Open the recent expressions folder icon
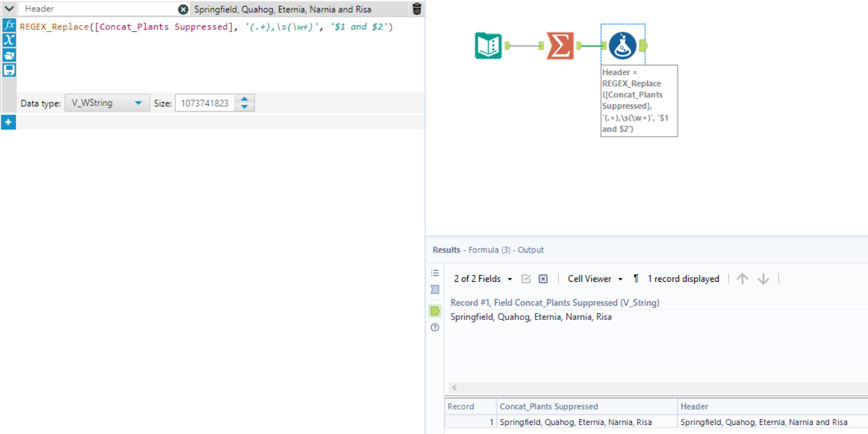 click(x=9, y=55)
